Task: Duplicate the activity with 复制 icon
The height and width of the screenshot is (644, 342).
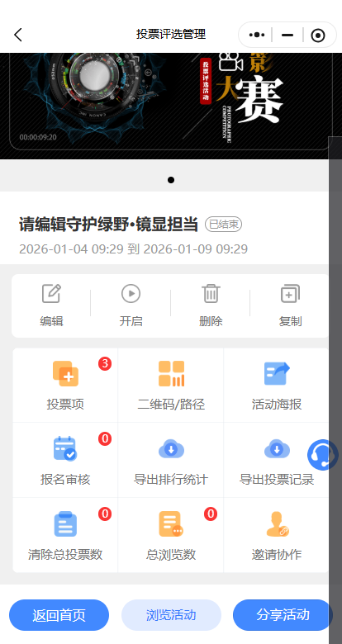Action: click(290, 293)
